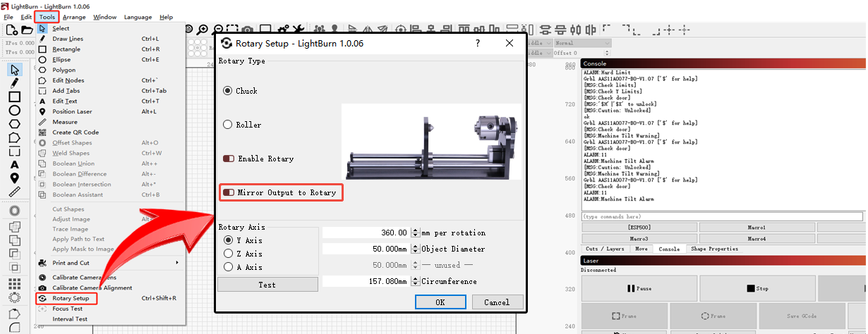Click the Macro3 button in Console
The width and height of the screenshot is (868, 334).
point(639,239)
